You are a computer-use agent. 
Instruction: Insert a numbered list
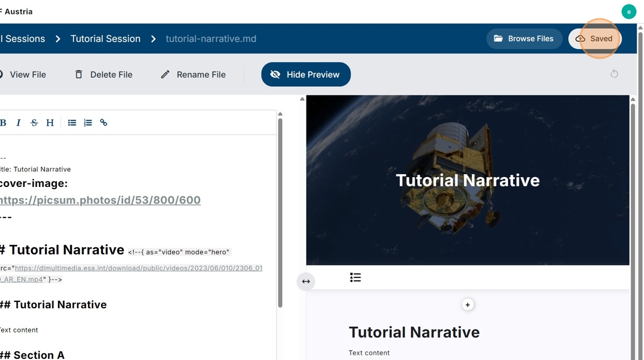pyautogui.click(x=88, y=122)
